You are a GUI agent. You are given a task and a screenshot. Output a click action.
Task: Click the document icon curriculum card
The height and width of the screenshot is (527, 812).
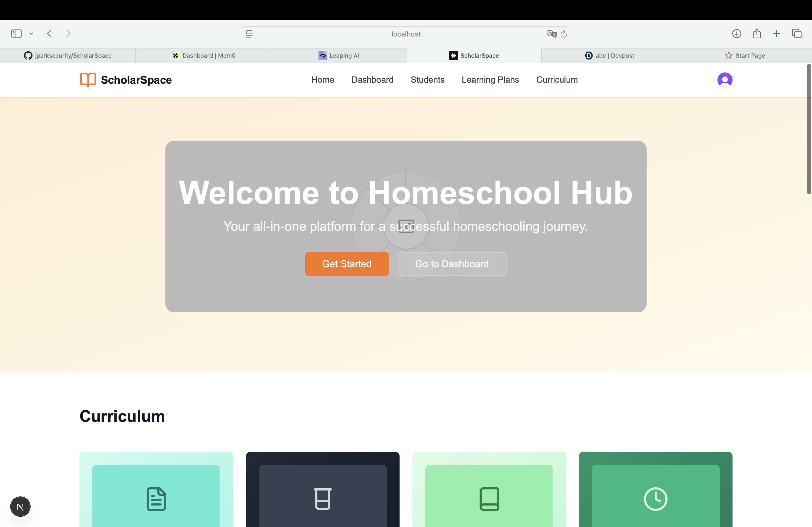pyautogui.click(x=156, y=499)
